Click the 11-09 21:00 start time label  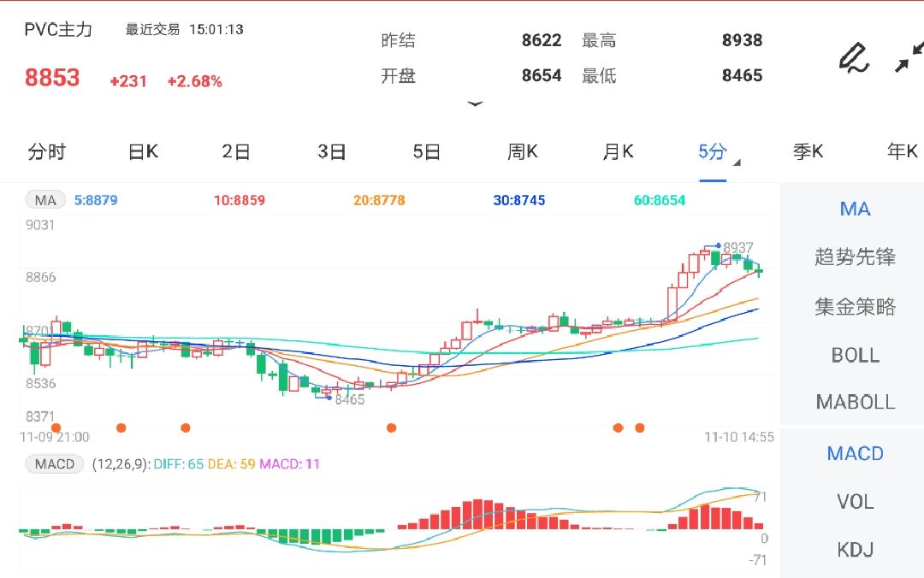pos(54,437)
